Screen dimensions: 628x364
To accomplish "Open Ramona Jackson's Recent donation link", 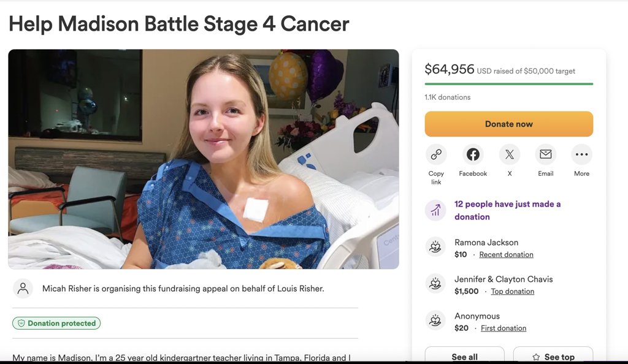I will pos(506,254).
